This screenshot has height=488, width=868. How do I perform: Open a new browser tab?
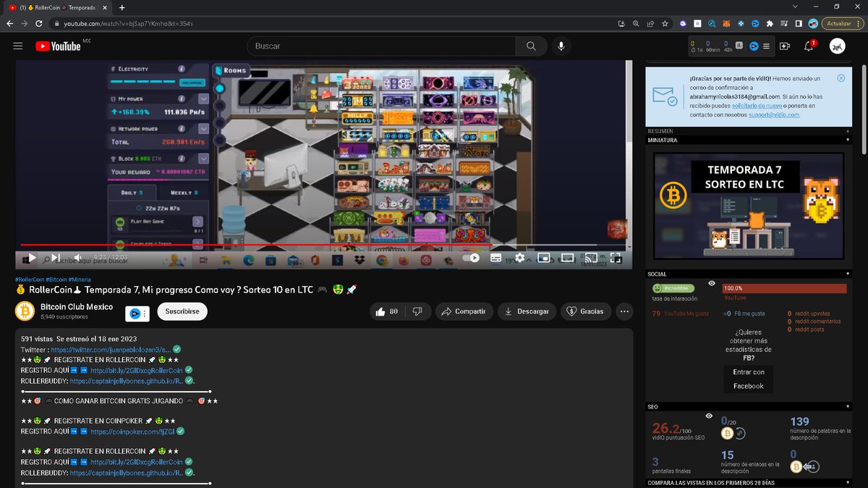[122, 7]
